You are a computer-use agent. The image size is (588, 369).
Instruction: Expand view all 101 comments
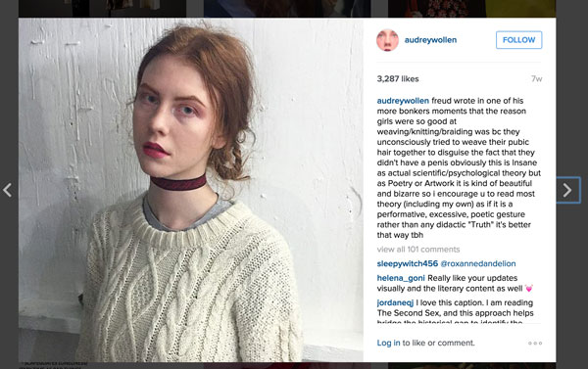point(418,250)
